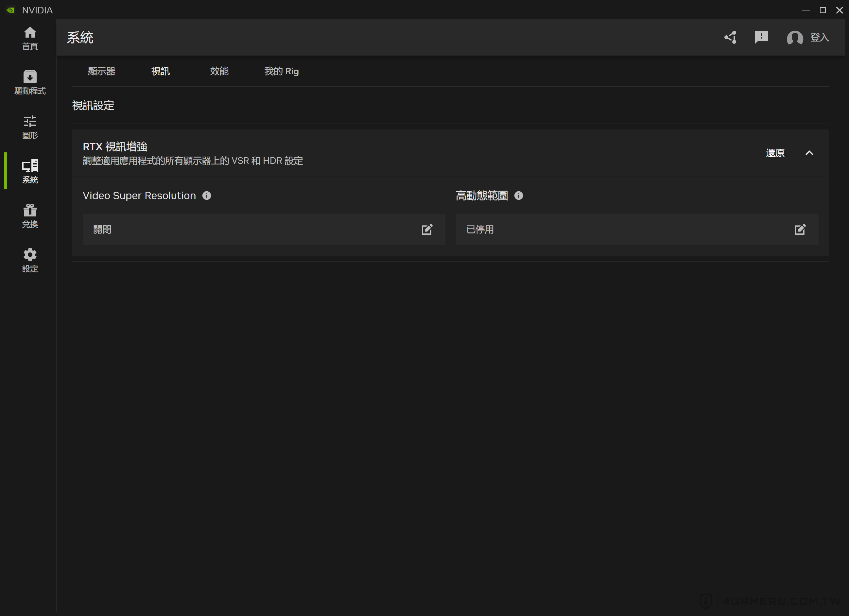Click the 已停用 value field

click(637, 230)
